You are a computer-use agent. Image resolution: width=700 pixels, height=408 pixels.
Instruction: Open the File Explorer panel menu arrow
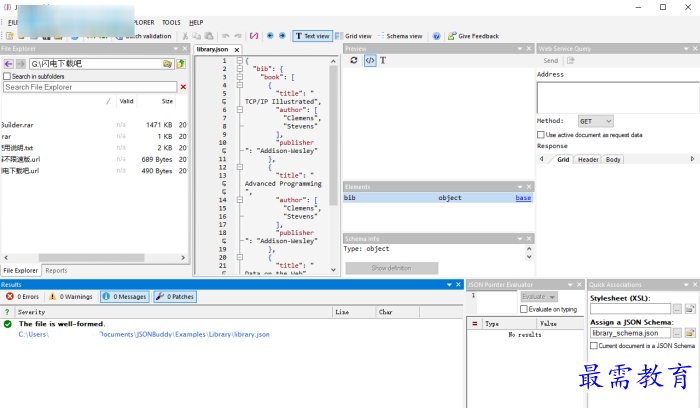coord(176,49)
